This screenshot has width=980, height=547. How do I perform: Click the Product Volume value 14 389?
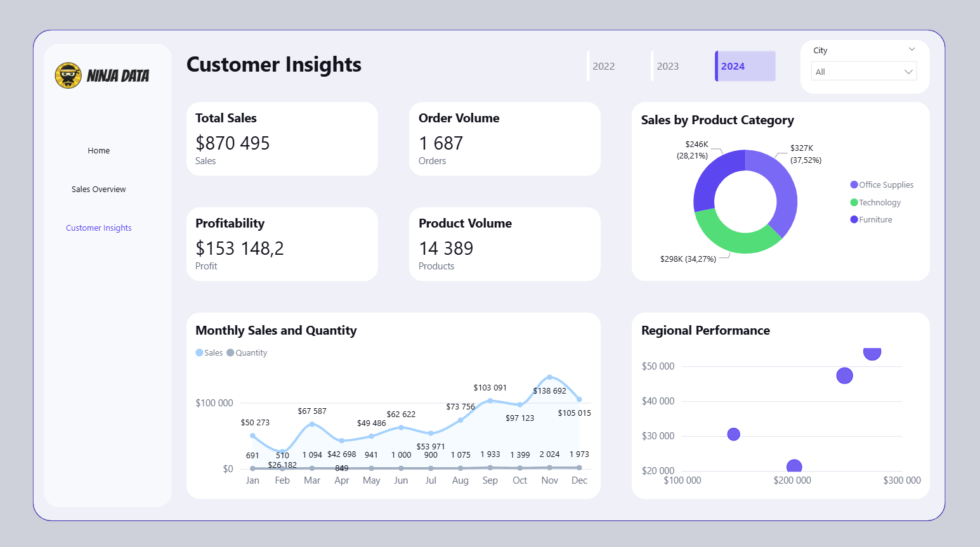pos(446,248)
